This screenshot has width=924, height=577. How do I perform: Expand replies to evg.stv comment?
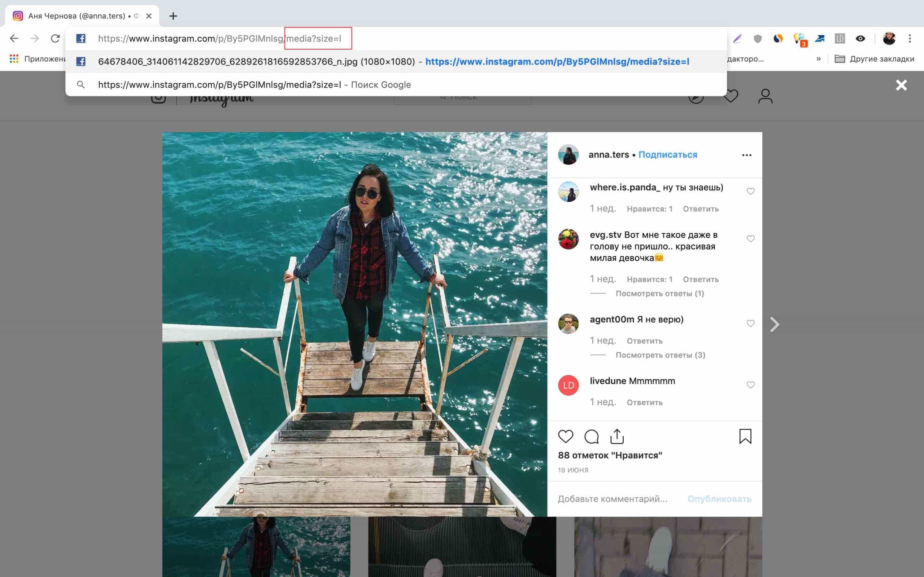[x=659, y=294]
